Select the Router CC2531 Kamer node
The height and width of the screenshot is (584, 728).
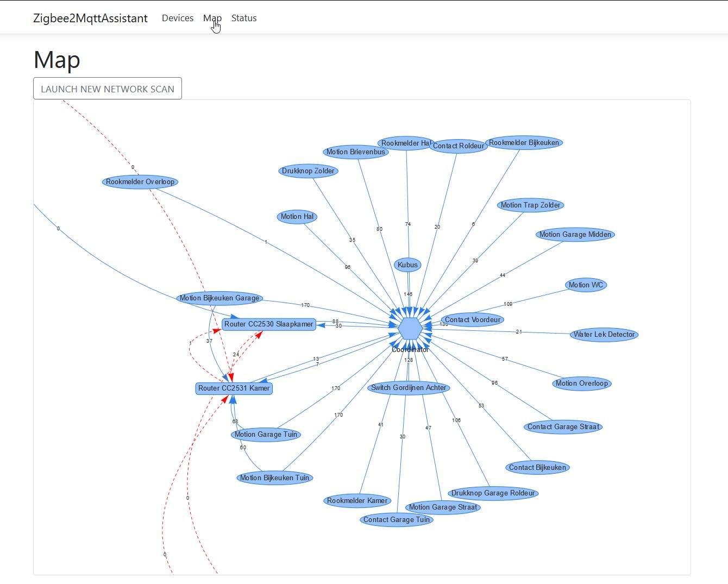click(234, 388)
